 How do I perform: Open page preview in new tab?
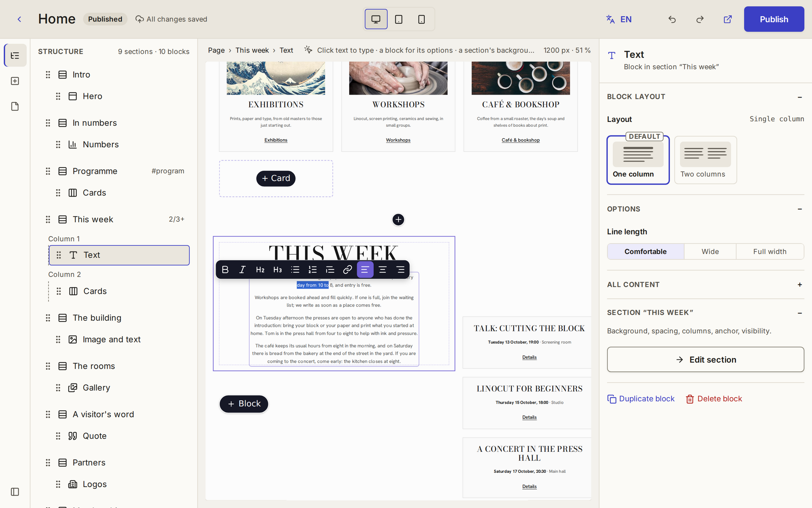tap(727, 19)
